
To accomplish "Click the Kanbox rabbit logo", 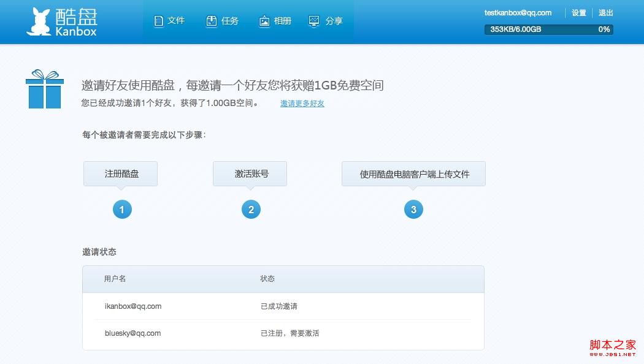I will click(x=40, y=20).
